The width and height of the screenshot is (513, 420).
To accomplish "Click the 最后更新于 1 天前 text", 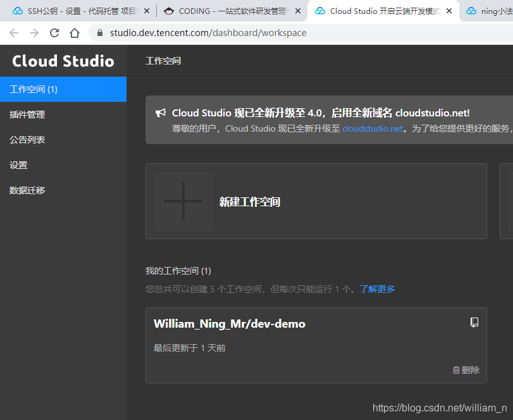I will (x=189, y=348).
